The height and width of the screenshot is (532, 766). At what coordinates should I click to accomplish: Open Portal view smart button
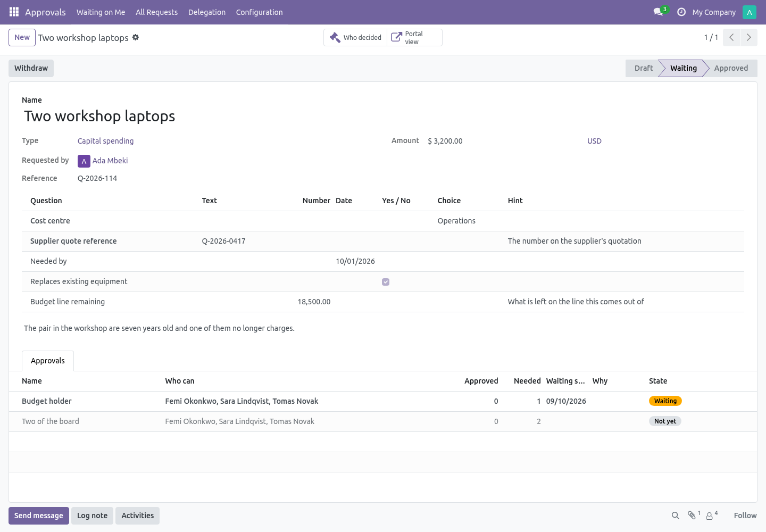coord(414,37)
